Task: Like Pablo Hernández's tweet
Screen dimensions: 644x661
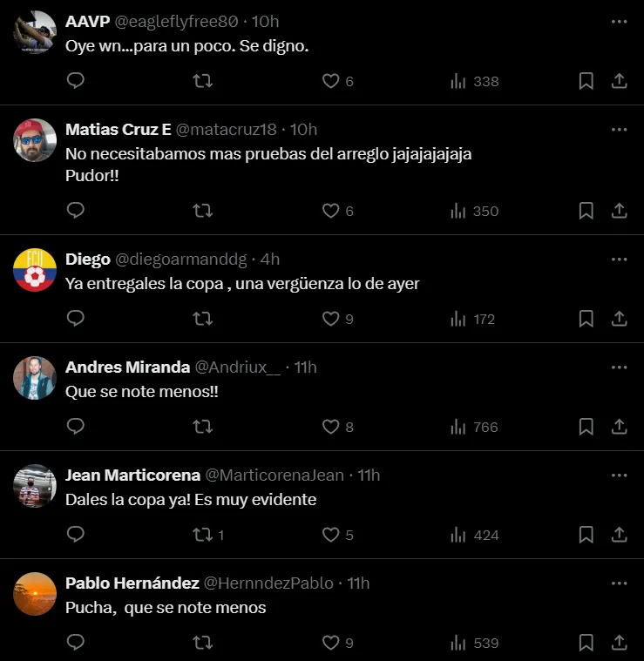Action: (x=330, y=643)
